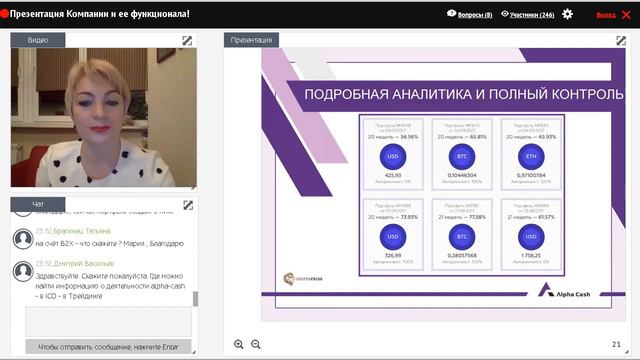Click the chat scrollbar thumb
640x360 pixels.
click(x=196, y=298)
